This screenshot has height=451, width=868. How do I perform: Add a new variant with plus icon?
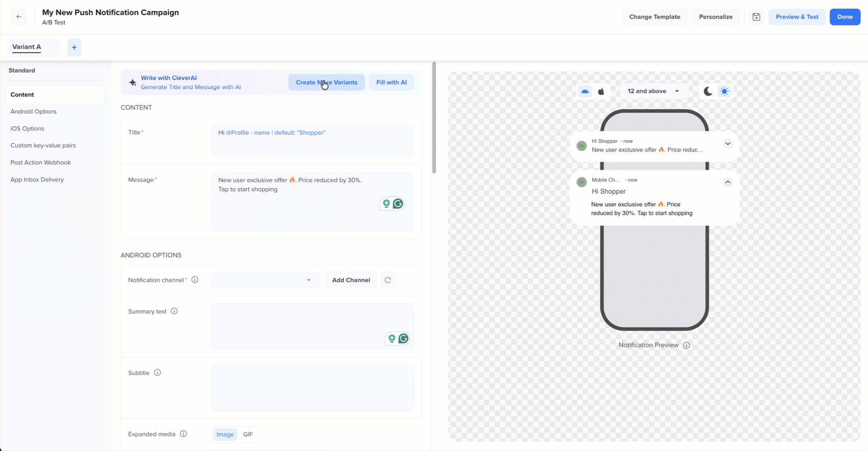point(74,47)
